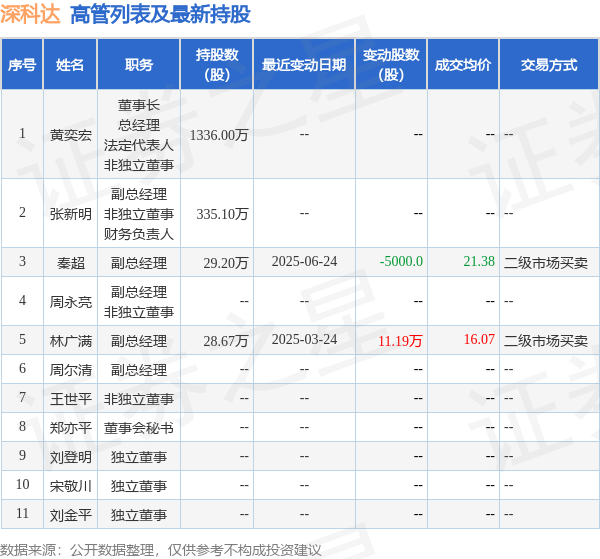Select the 交易方式 column header
This screenshot has width=600, height=559.
(x=549, y=65)
